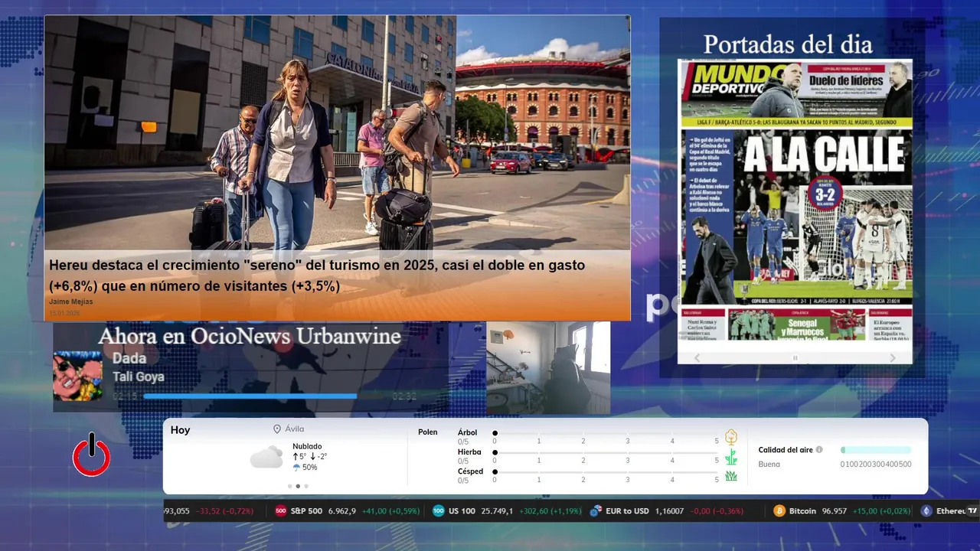This screenshot has height=551, width=980.
Task: Click the Césped pollen level slider
Action: (x=606, y=472)
